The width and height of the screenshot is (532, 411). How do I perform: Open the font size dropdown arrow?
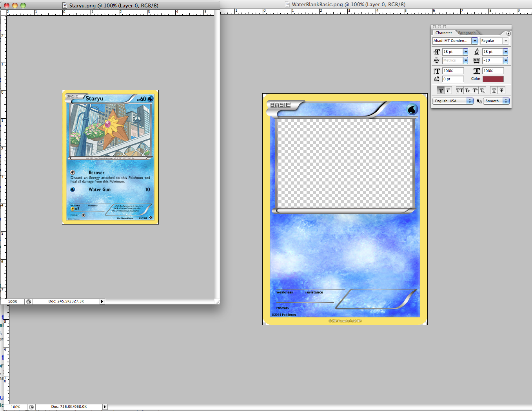point(465,52)
